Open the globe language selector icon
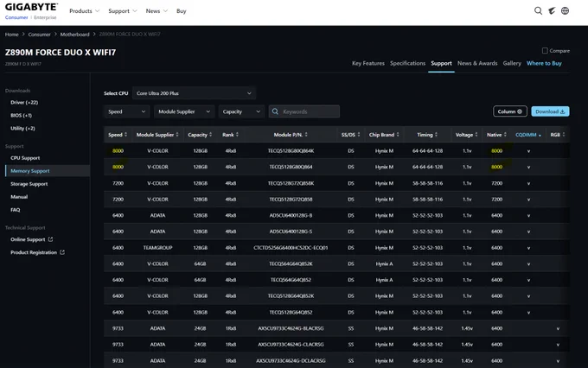 [x=566, y=11]
